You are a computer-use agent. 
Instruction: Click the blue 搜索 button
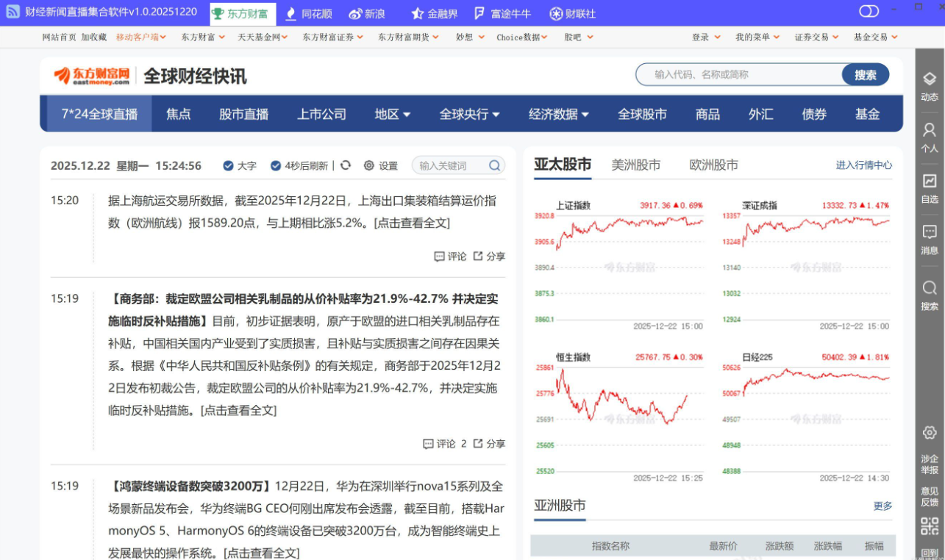(865, 74)
